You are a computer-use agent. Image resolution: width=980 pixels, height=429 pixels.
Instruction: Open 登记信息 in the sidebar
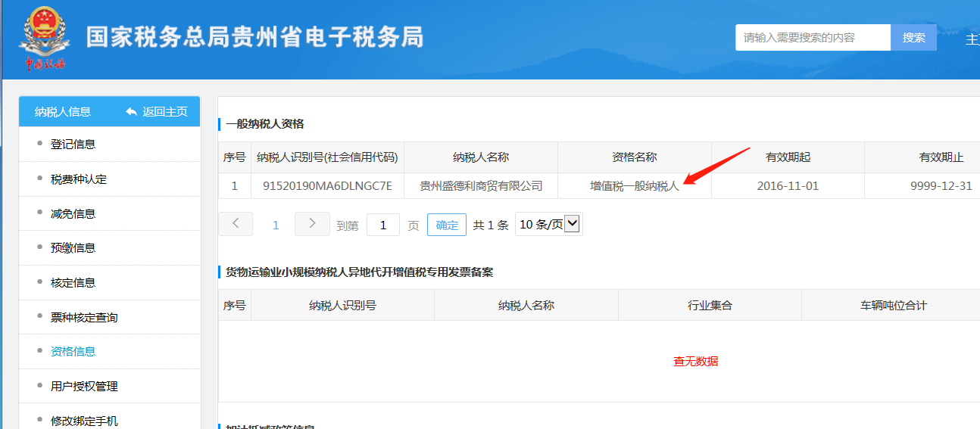pos(73,144)
